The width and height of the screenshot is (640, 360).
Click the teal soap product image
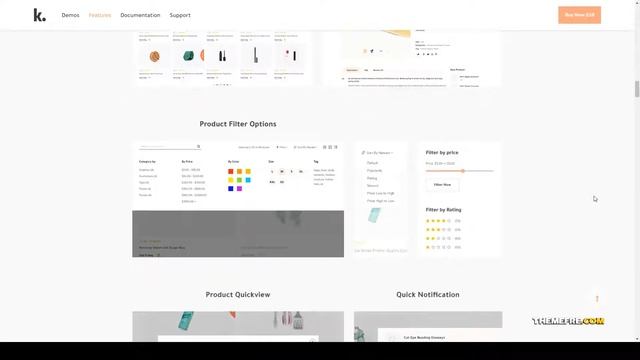188,56
